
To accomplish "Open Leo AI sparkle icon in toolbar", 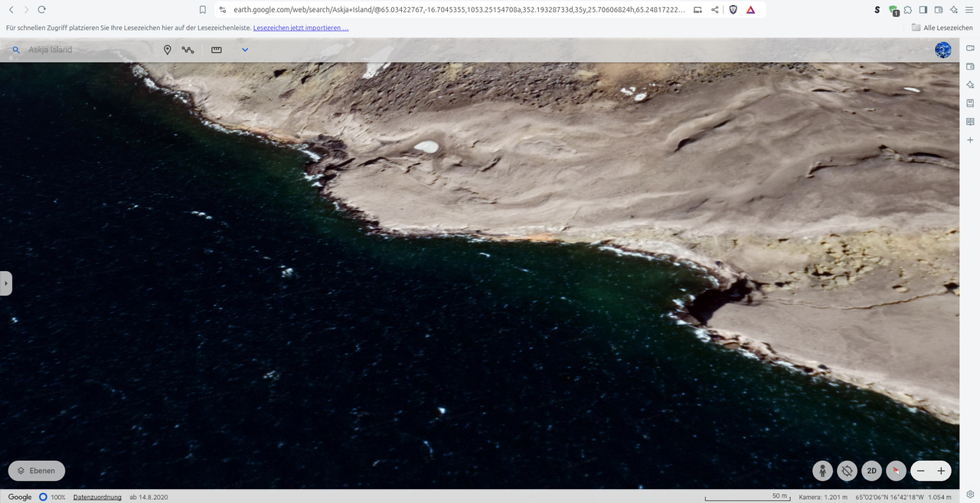I will (954, 10).
